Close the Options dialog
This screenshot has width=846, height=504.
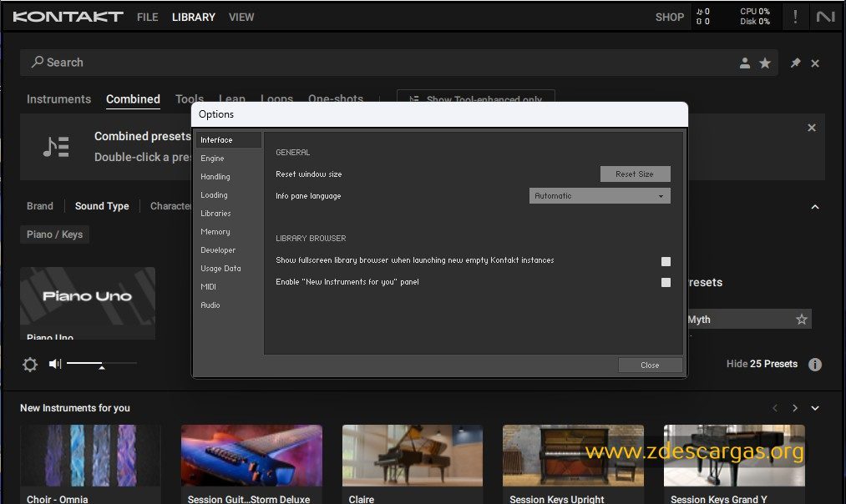click(x=650, y=365)
